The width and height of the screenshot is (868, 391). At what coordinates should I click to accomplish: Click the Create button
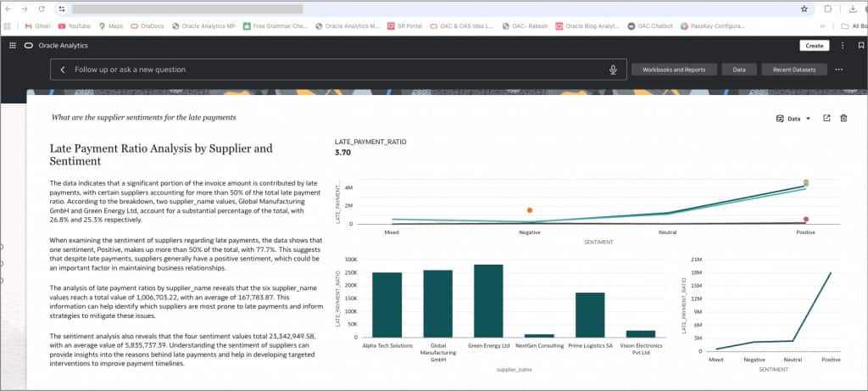pyautogui.click(x=815, y=46)
